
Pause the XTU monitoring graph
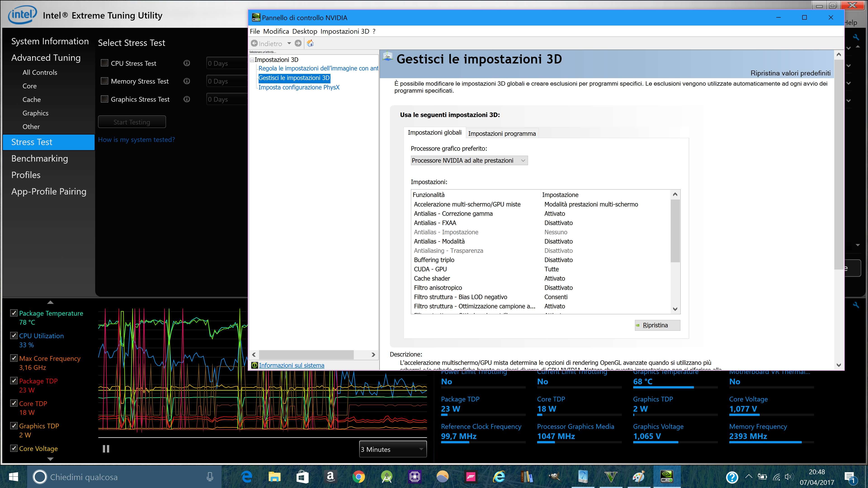pyautogui.click(x=106, y=449)
